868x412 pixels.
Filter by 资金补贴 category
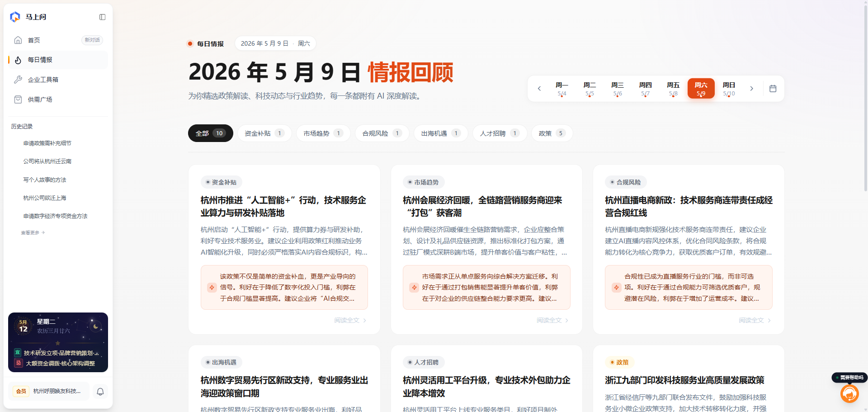264,133
